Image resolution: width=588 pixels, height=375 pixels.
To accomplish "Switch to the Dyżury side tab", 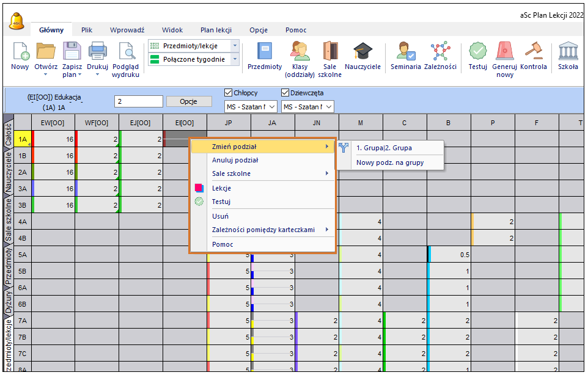I will coord(8,302).
